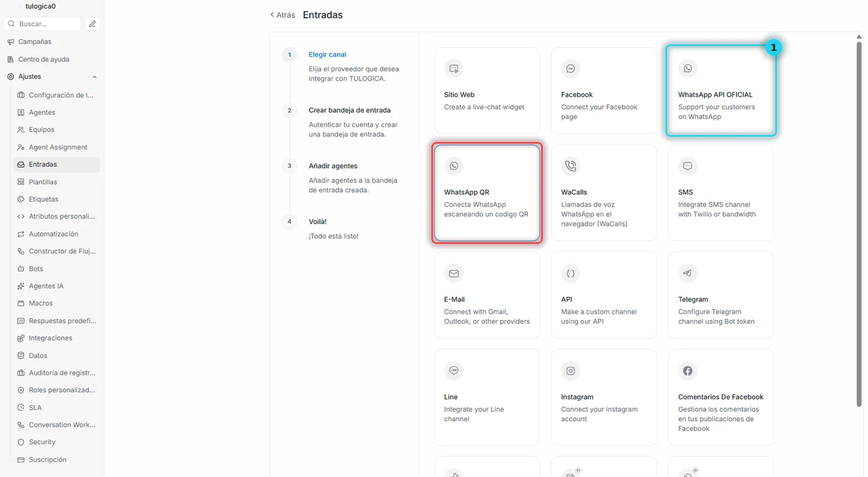Collapse the Ajustes section chevron
Screen dimensions: 868x477
94,77
